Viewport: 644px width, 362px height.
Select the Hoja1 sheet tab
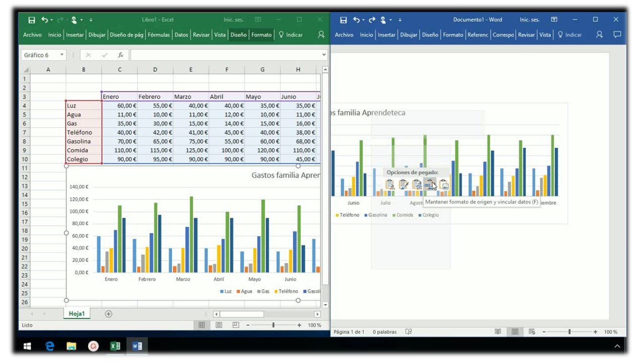click(x=76, y=314)
